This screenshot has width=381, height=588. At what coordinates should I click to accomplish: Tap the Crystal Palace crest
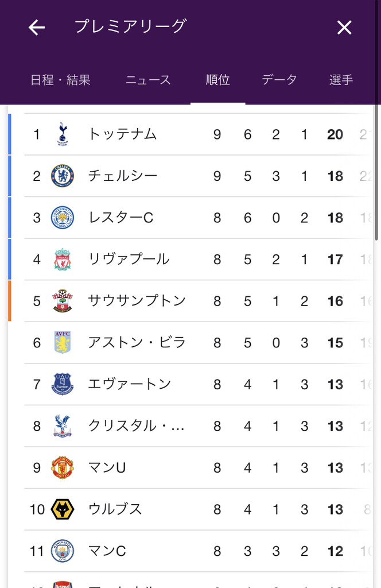63,426
